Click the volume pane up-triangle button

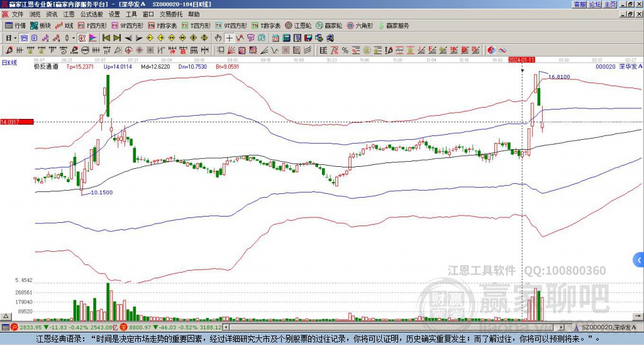pyautogui.click(x=6, y=316)
